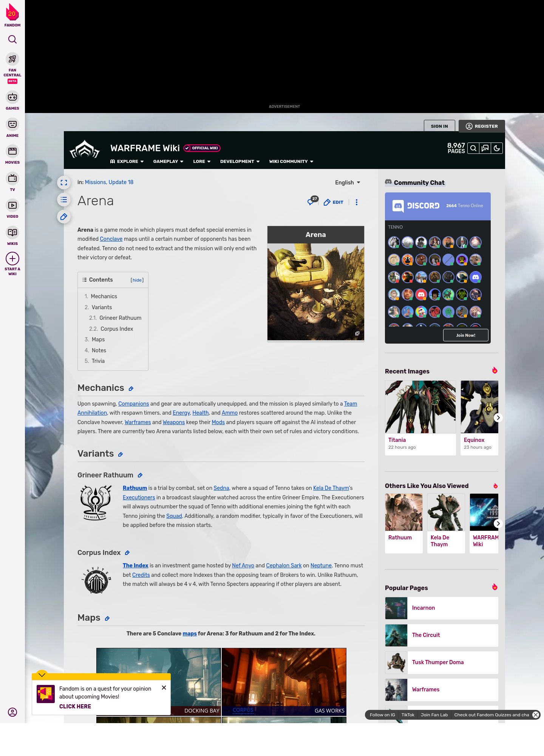Open the floating table of contents icon
The width and height of the screenshot is (544, 756).
click(x=64, y=200)
